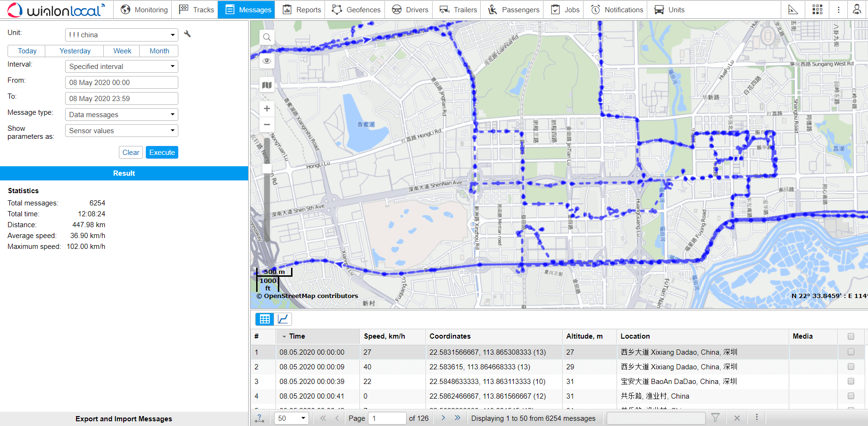868x426 pixels.
Task: Select the table view icon above messages
Action: pos(264,319)
